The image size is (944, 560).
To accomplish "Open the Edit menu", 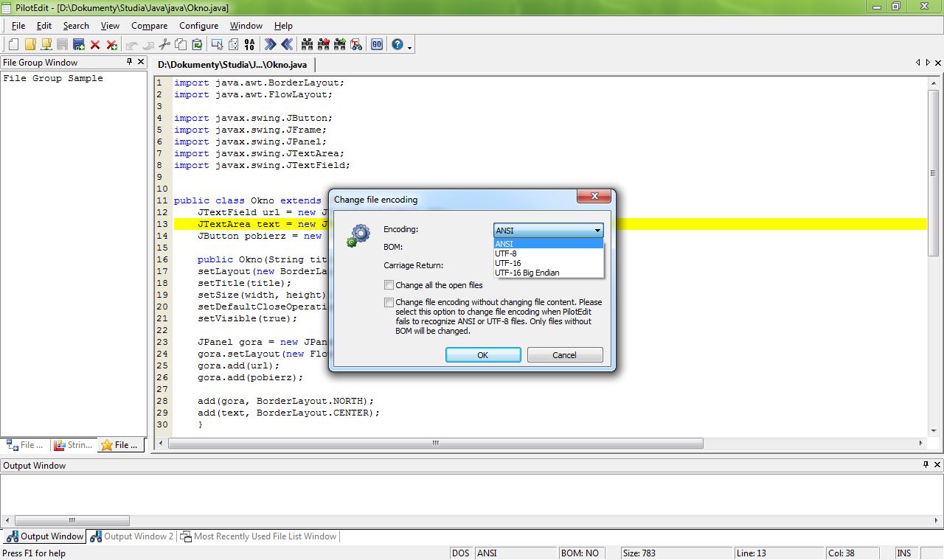I will click(x=44, y=25).
